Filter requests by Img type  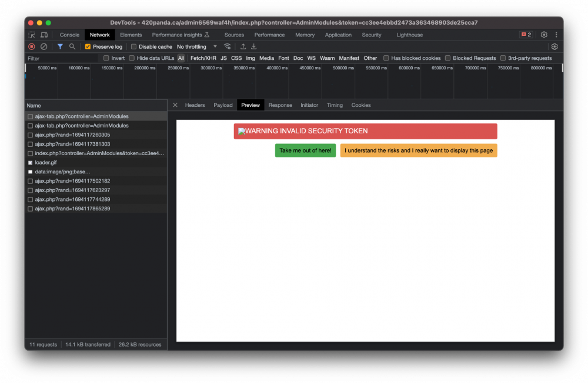[x=250, y=59]
